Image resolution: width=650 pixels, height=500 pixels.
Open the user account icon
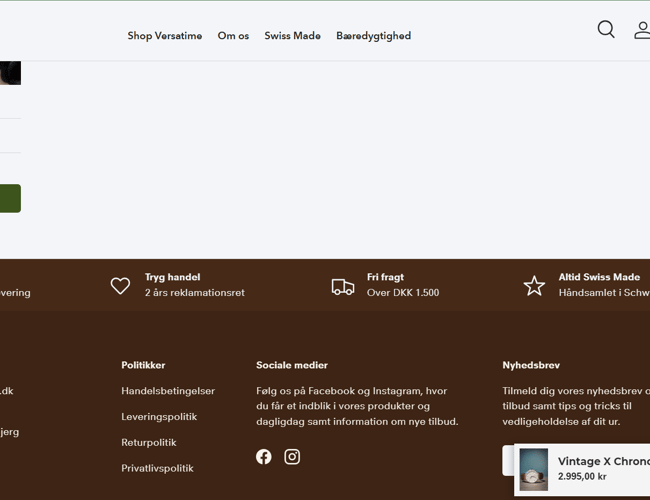point(642,30)
